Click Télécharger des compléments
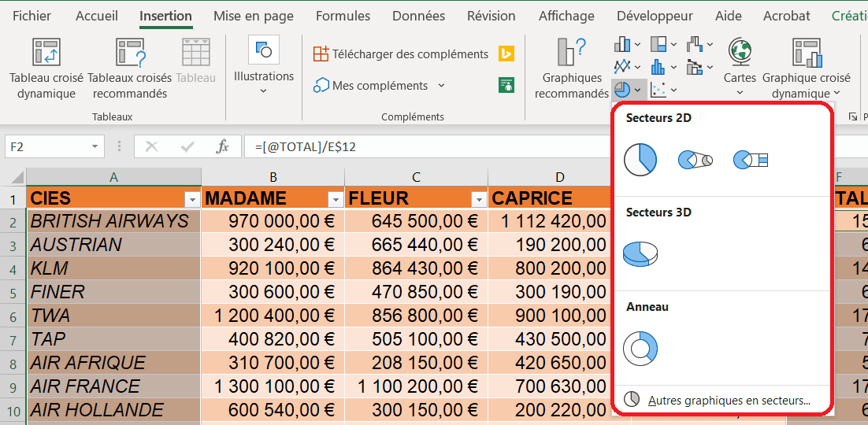Viewport: 868px width, 425px height. 401,54
